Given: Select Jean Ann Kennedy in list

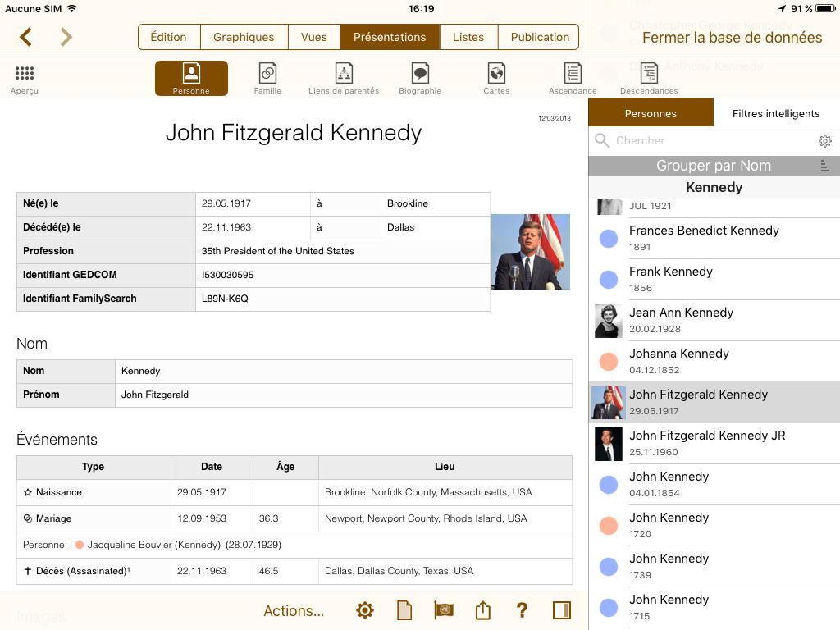Looking at the screenshot, I should 714,321.
